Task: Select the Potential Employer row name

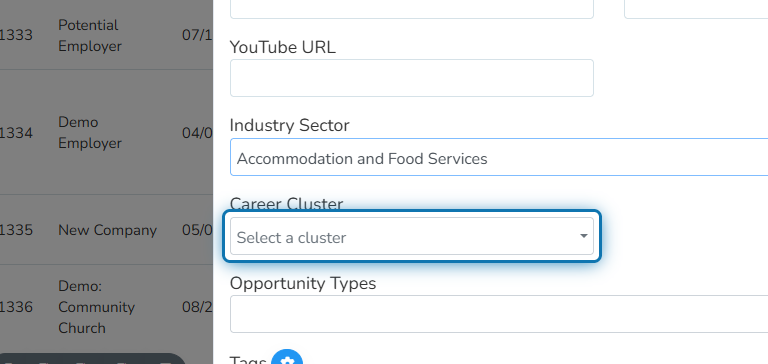Action: click(90, 36)
